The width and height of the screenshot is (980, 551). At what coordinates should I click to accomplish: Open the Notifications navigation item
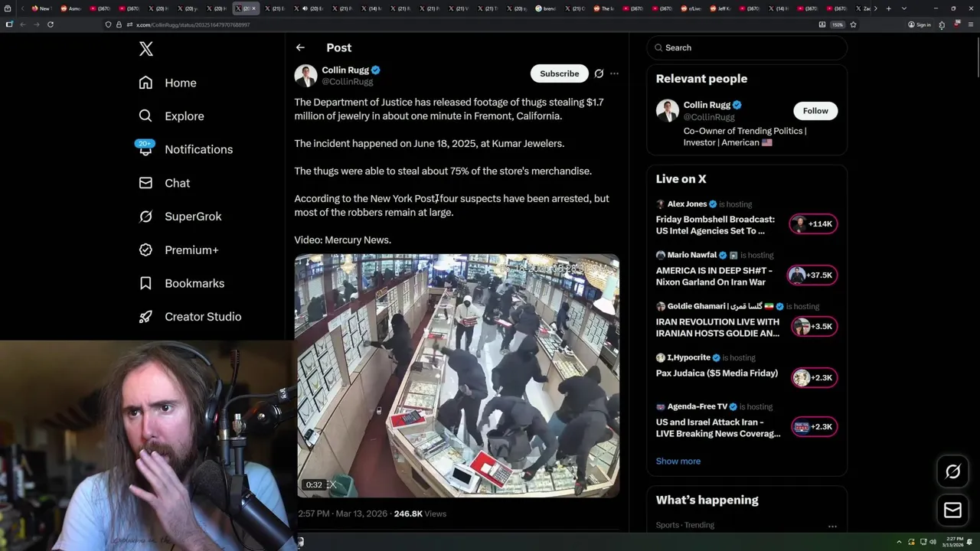(185, 149)
